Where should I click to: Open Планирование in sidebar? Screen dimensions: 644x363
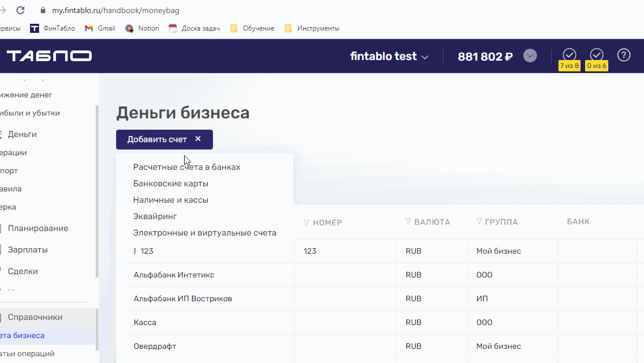click(x=38, y=228)
